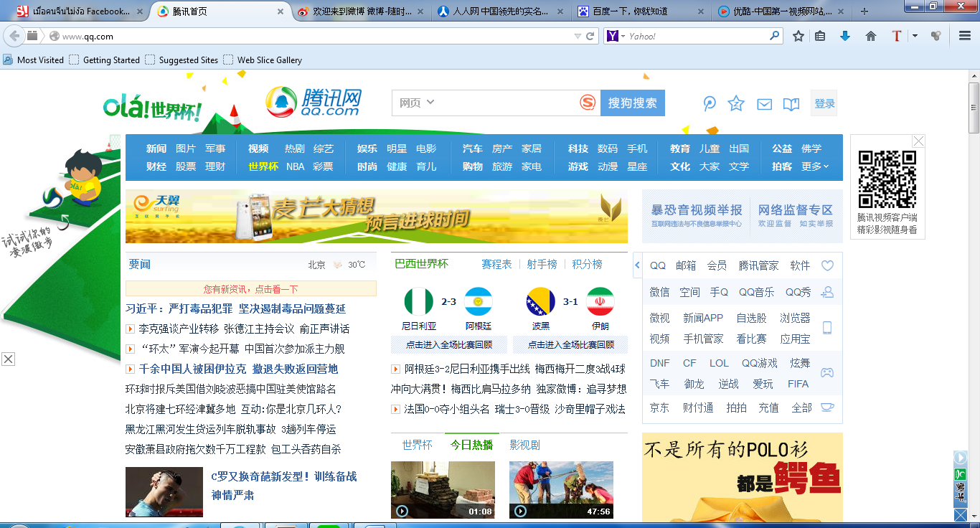
Task: Click the magnifier icon in the Yahoo search box
Action: (x=775, y=36)
